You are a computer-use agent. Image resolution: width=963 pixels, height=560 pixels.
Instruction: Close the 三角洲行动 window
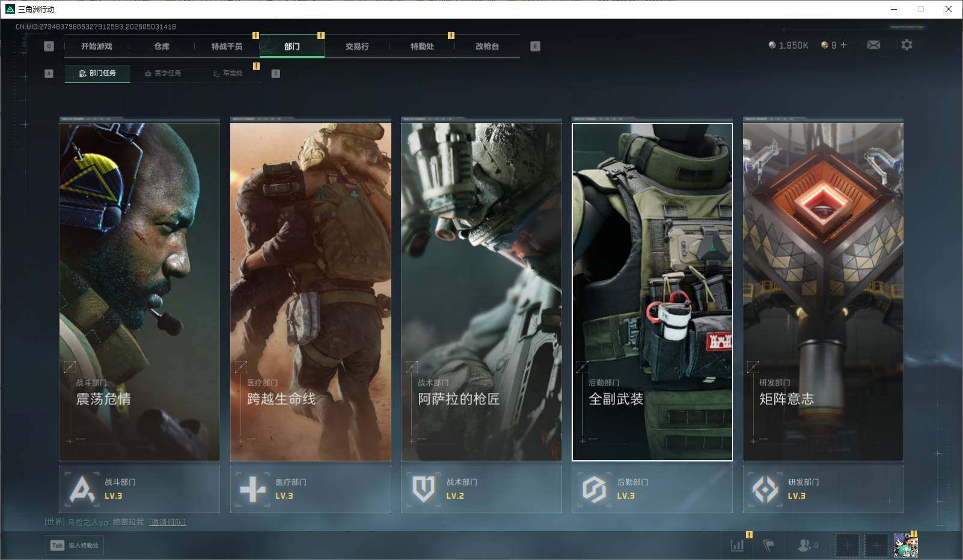click(x=949, y=9)
